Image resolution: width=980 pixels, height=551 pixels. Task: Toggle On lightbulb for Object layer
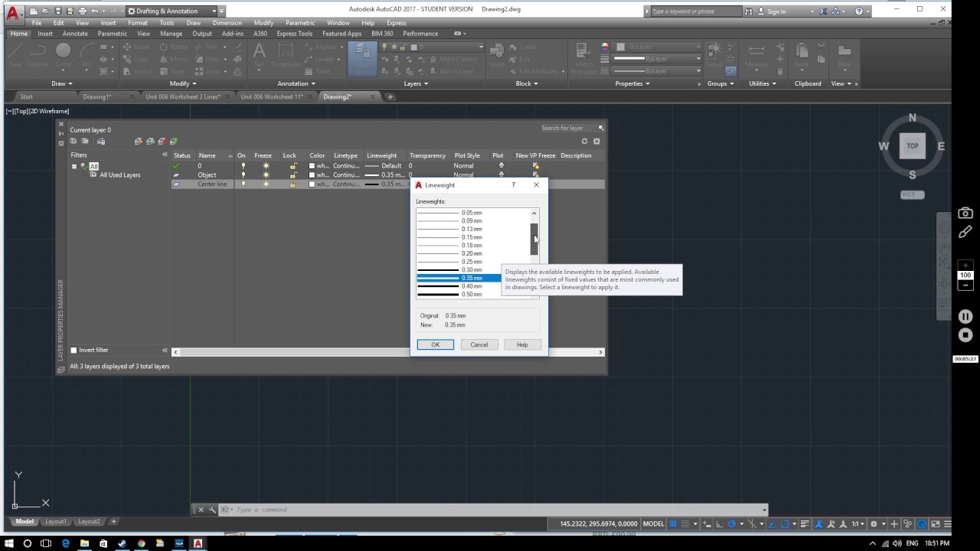(x=243, y=174)
